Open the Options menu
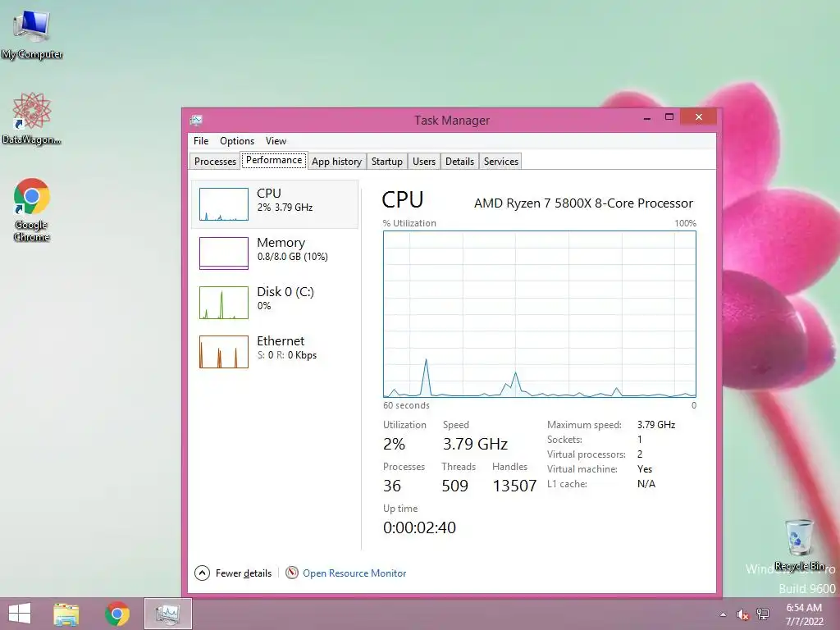This screenshot has height=630, width=840. coord(237,141)
